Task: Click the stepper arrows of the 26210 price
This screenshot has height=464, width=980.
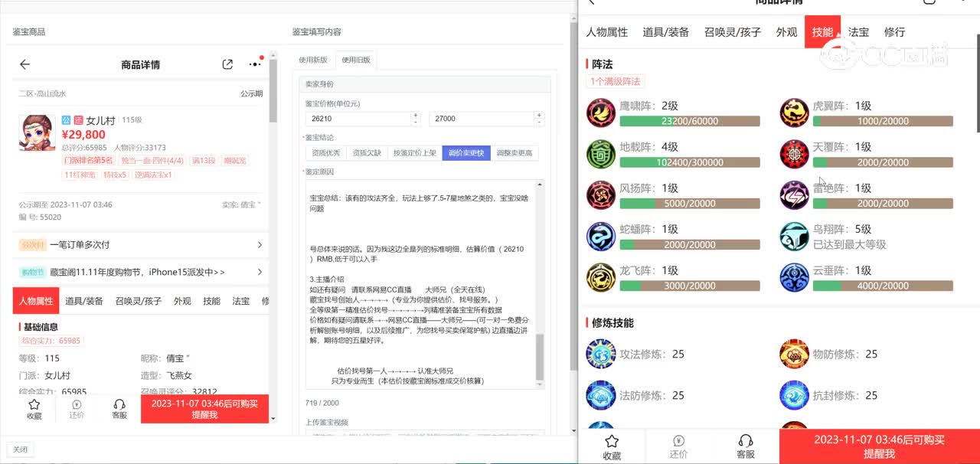Action: [416, 119]
